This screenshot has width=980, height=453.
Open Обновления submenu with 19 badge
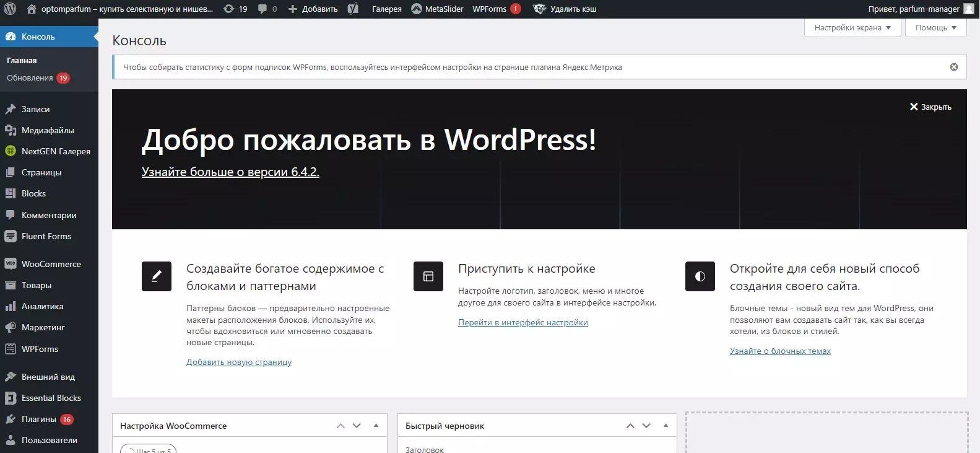(38, 78)
